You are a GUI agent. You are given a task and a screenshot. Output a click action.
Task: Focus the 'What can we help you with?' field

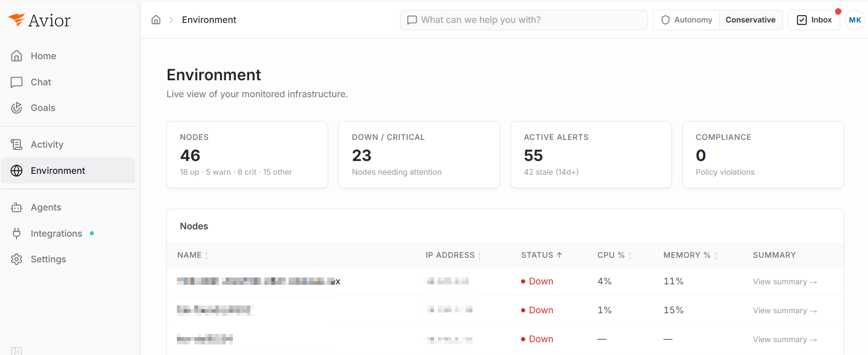524,20
